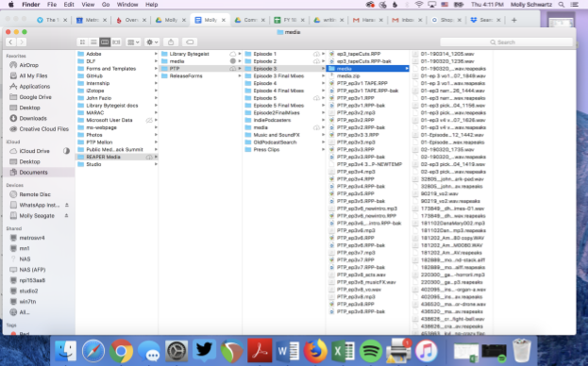Screen dimensions: 588x366
Task: Expand the Studio folder arrow
Action: (156, 164)
